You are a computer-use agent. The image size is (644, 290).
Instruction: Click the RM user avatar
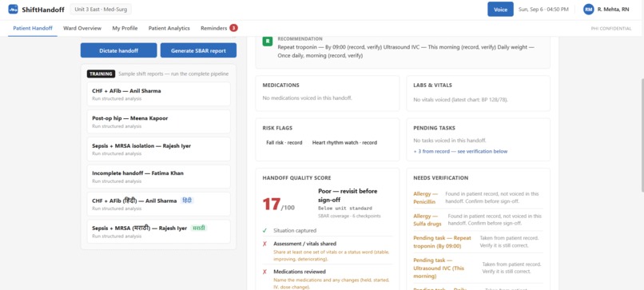coord(589,10)
